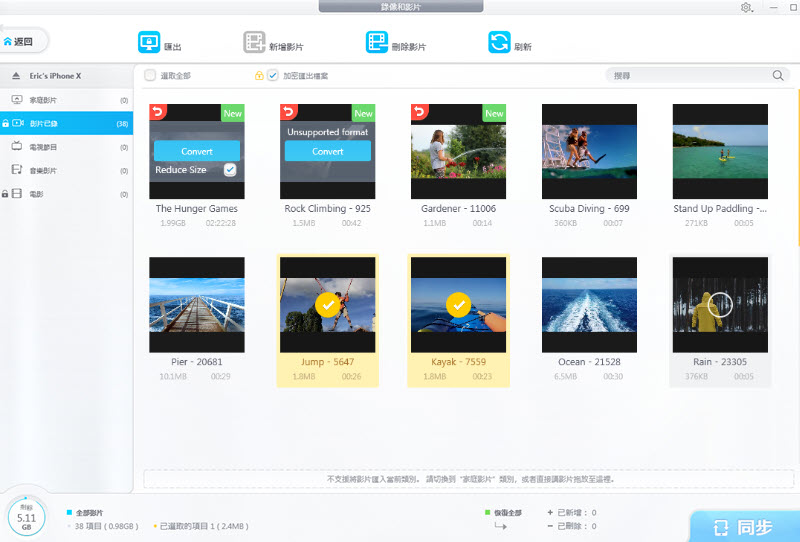Deselect the Kayak - 7559 video thumbnail
800x542 pixels.
pos(458,304)
